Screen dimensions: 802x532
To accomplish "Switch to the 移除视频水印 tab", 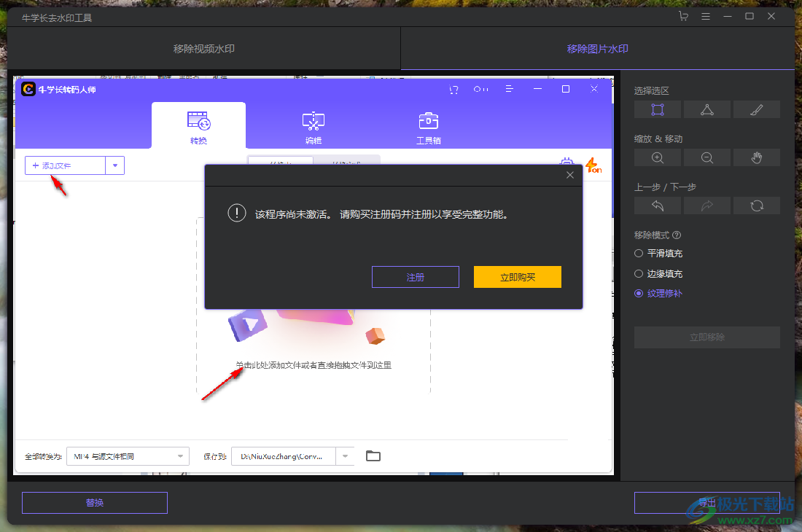I will pyautogui.click(x=204, y=49).
